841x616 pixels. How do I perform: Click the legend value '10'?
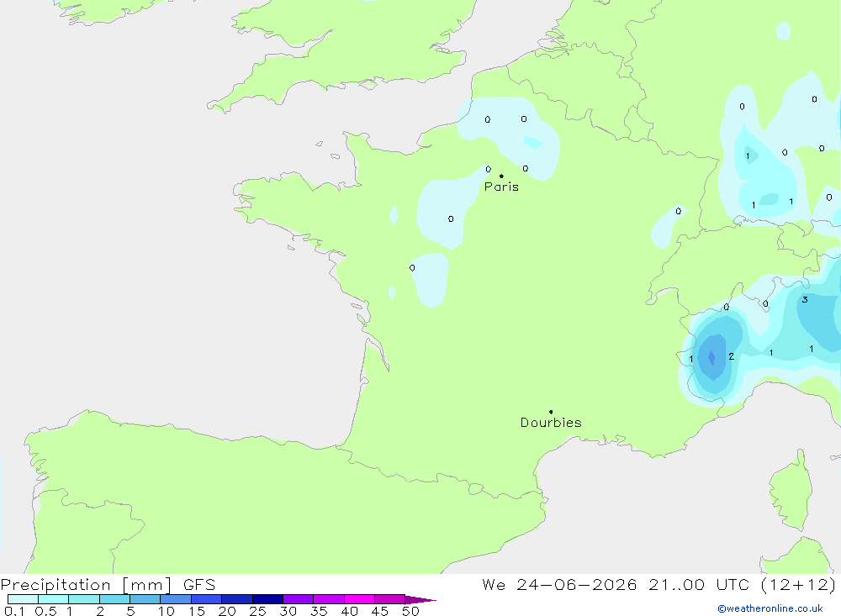[x=166, y=611]
